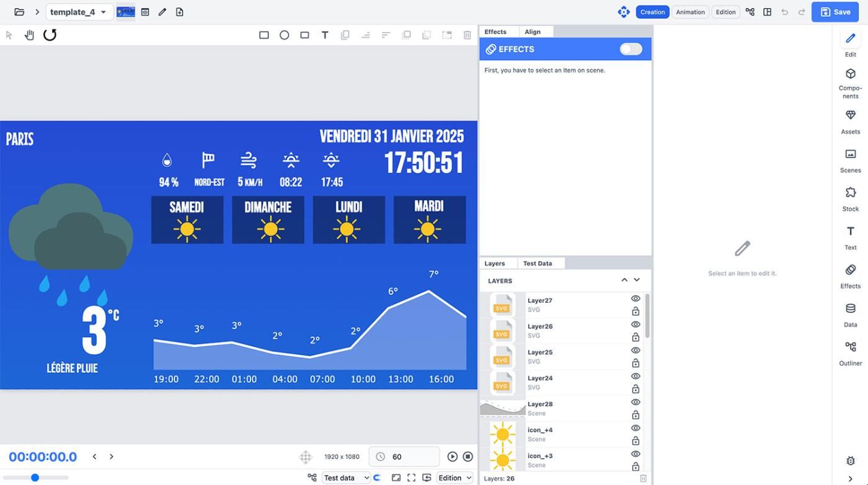Select the hand pan tool
This screenshot has height=485, width=868.
29,35
